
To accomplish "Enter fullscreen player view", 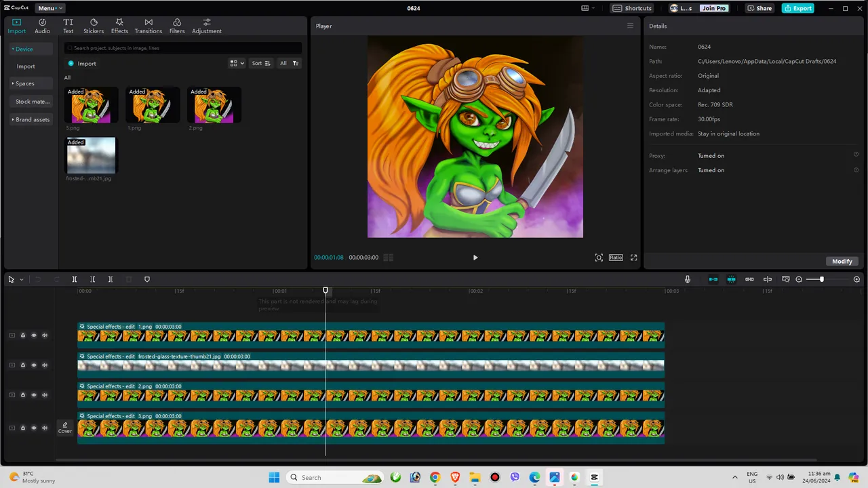I will [x=634, y=258].
